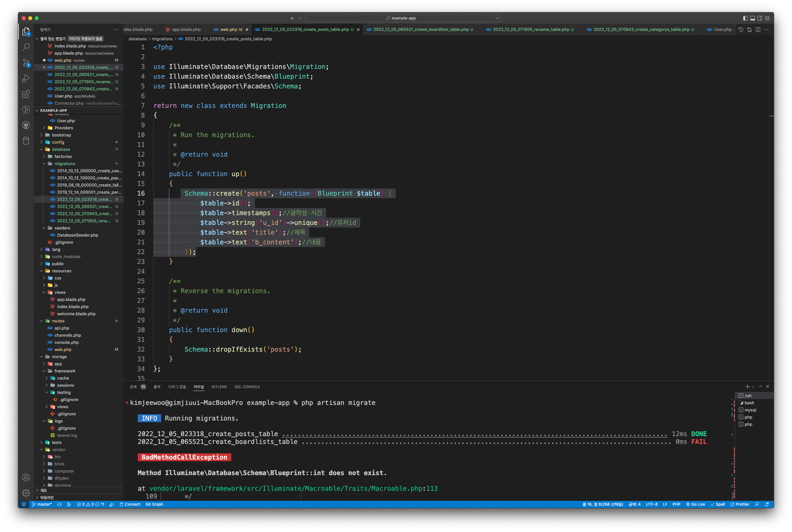Open the new terminal launch profile dropdown
Image resolution: width=792 pixels, height=532 pixels.
pos(753,387)
